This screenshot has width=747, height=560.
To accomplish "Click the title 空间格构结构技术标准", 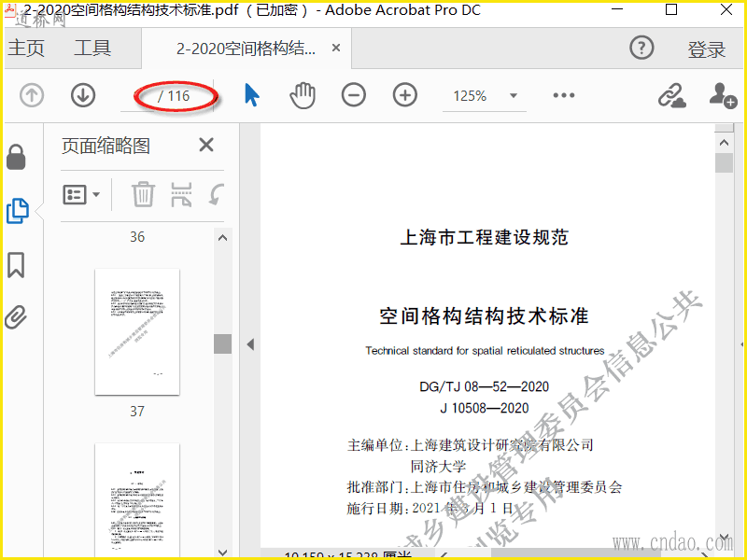I will tap(484, 316).
